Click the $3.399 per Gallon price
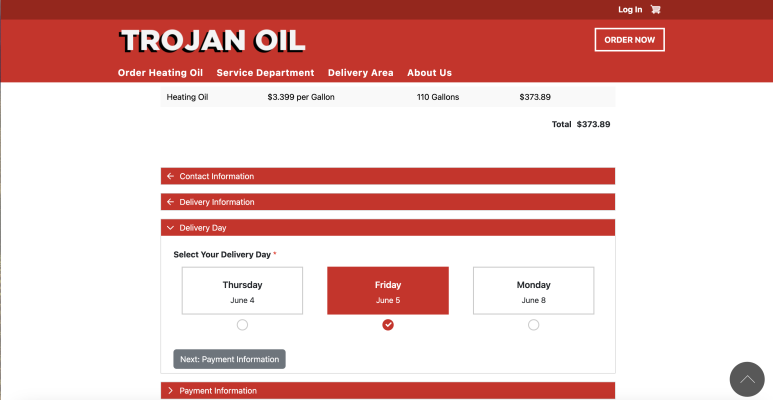The image size is (773, 400). 301,97
